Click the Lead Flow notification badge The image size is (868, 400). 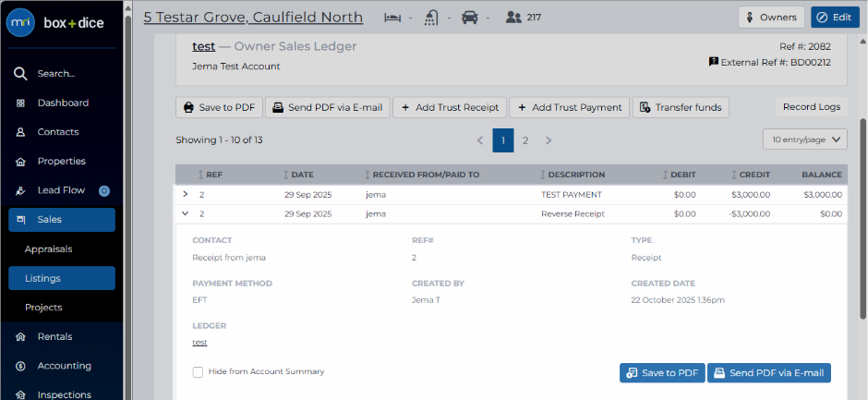coord(104,190)
